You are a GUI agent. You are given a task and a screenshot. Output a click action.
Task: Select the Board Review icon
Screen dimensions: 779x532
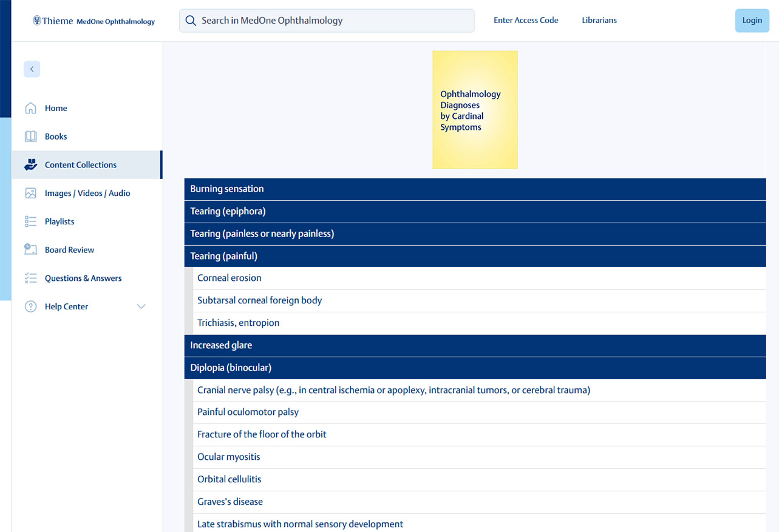click(x=30, y=249)
